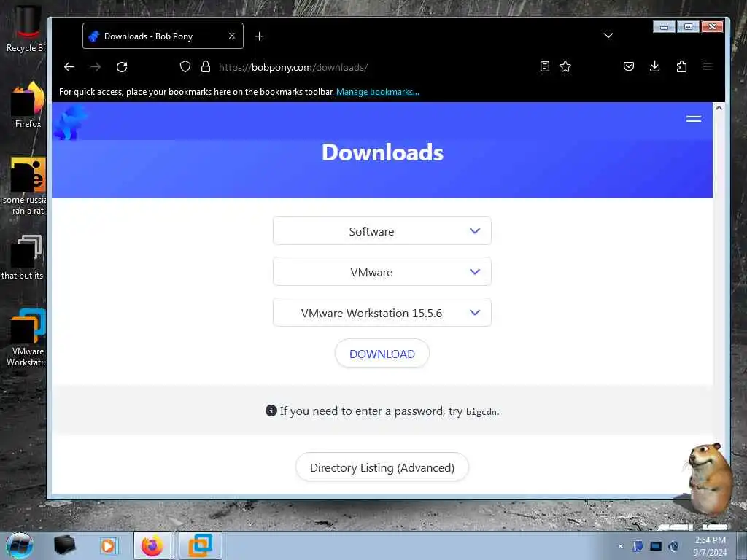
Task: Click the info icon beside password hint
Action: click(271, 411)
